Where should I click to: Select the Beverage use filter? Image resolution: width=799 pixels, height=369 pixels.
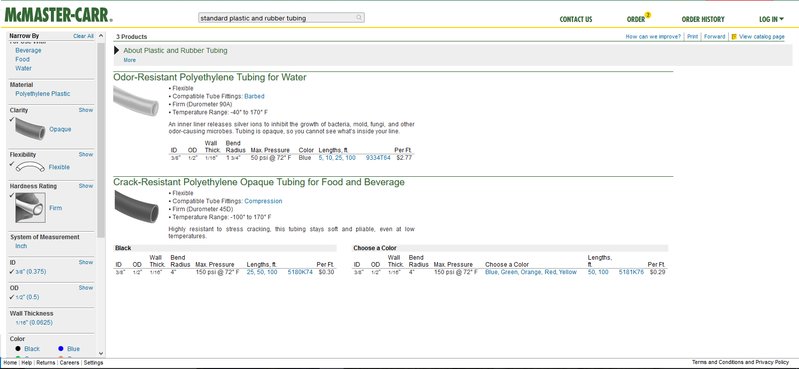28,50
